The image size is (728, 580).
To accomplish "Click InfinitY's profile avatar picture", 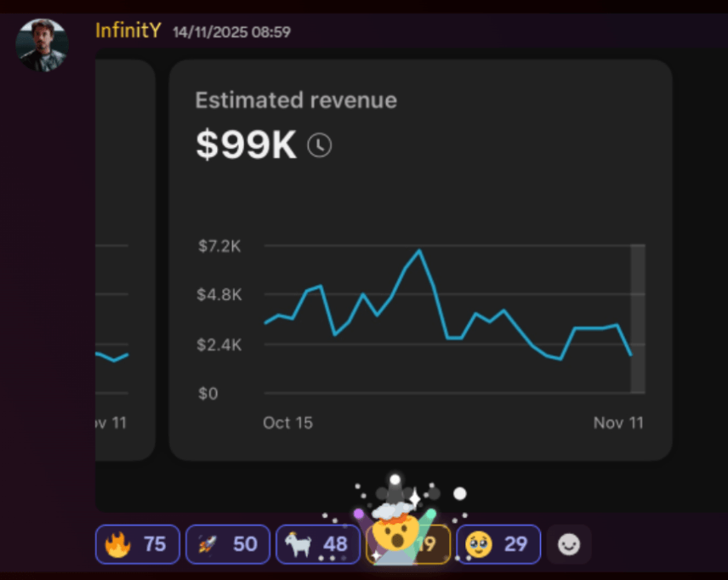I will click(x=42, y=44).
